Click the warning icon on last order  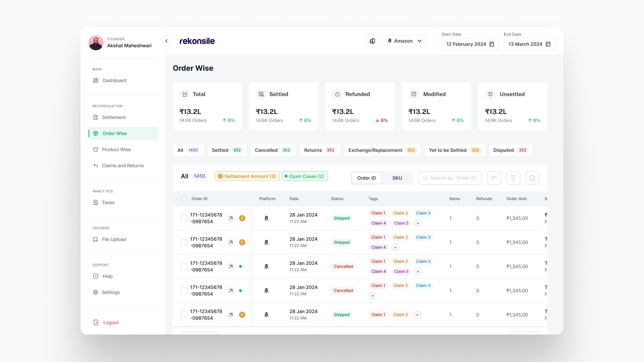pyautogui.click(x=242, y=315)
